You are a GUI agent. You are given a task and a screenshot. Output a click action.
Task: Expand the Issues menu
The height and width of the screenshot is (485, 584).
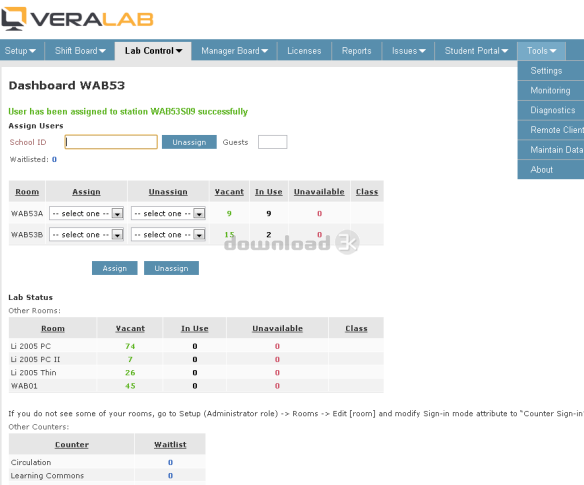[408, 51]
